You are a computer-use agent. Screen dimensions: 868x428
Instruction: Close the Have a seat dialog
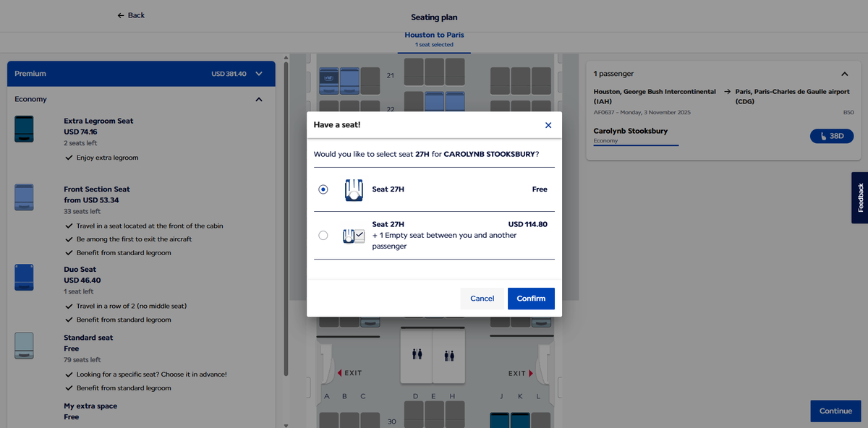coord(548,125)
